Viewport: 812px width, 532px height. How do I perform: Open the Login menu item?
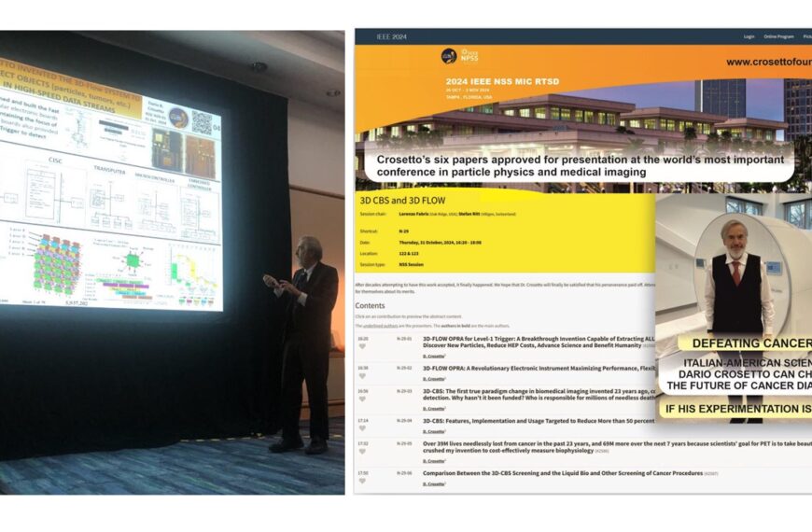tap(749, 36)
